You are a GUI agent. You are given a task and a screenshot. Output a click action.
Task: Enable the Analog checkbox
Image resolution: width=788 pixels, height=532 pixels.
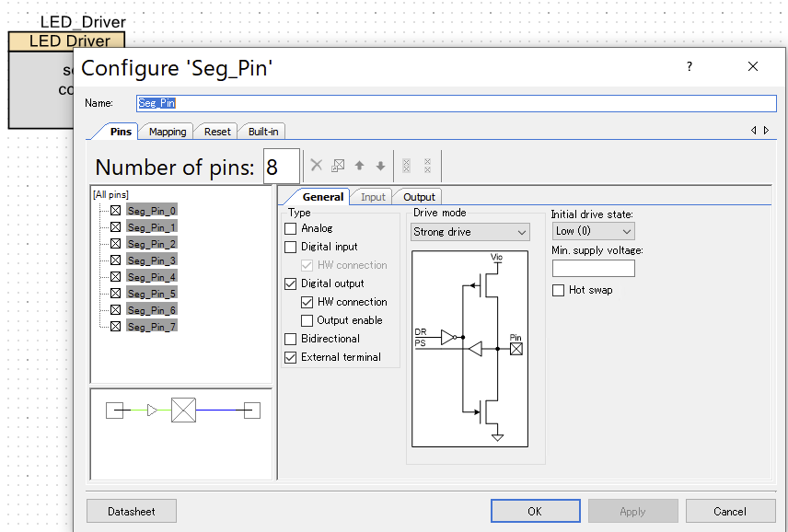pos(291,228)
